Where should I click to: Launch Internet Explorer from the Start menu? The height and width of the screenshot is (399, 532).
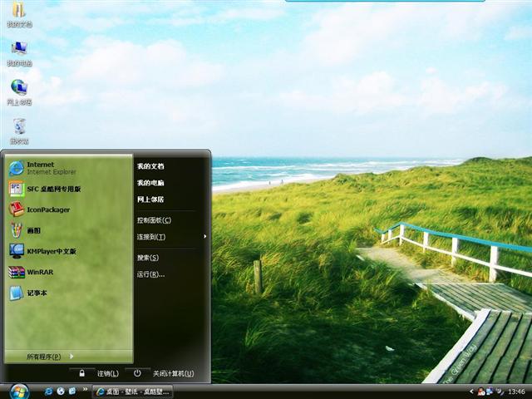coord(69,168)
